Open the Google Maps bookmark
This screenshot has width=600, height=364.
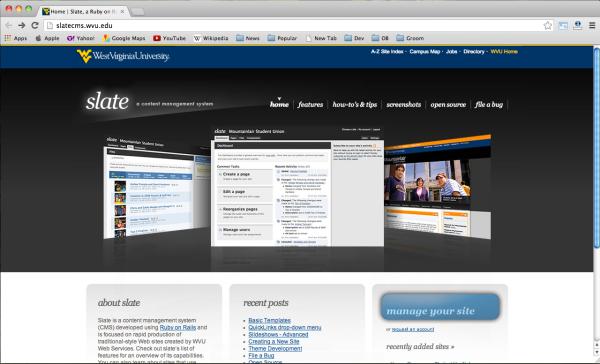tap(124, 38)
